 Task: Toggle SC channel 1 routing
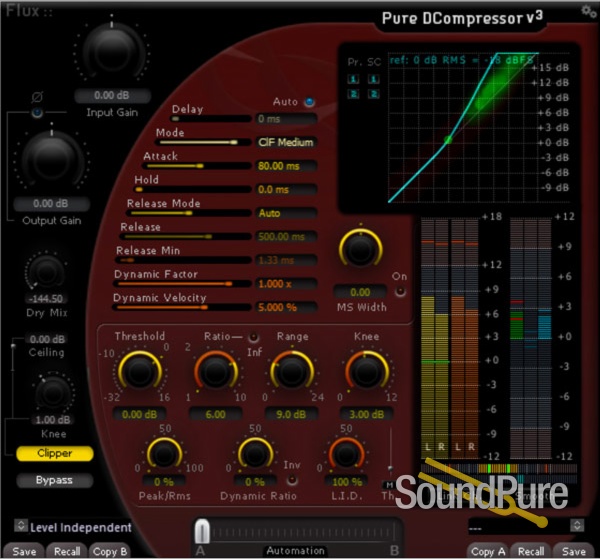(x=373, y=79)
